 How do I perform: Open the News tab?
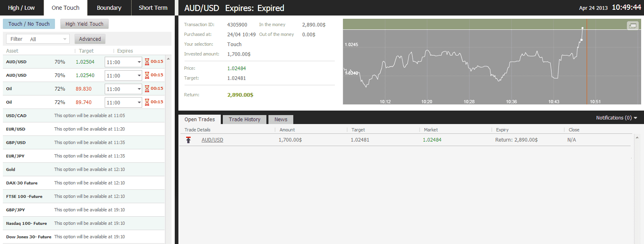(x=281, y=120)
